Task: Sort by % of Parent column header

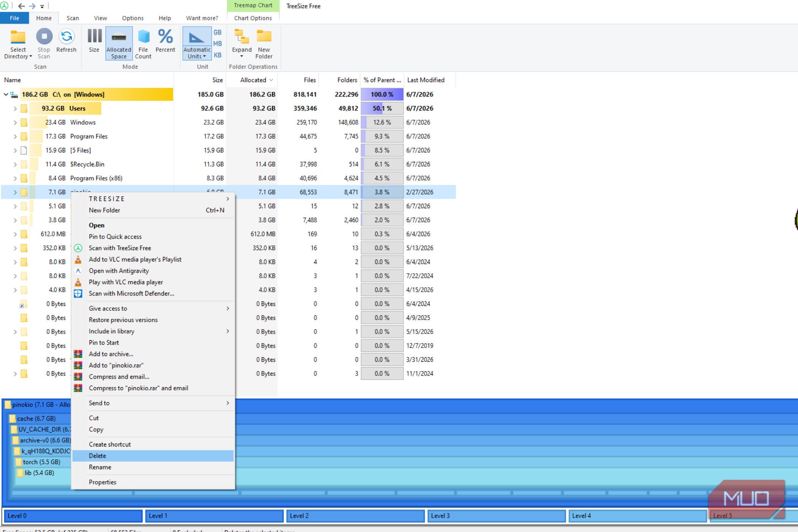Action: point(382,80)
